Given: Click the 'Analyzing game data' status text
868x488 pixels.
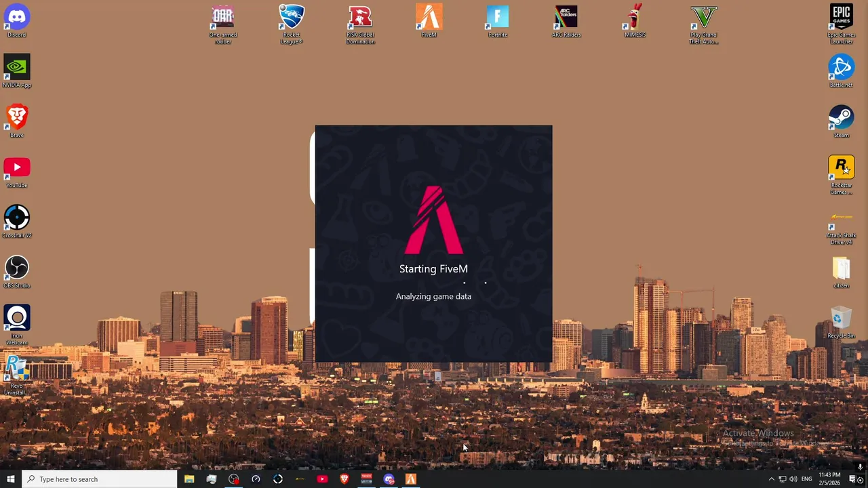Looking at the screenshot, I should point(433,296).
